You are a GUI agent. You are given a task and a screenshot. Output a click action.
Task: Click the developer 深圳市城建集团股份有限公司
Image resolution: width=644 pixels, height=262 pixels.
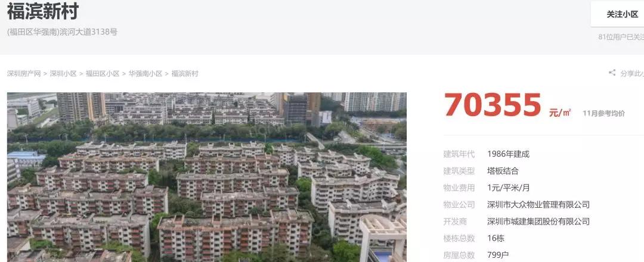538,222
